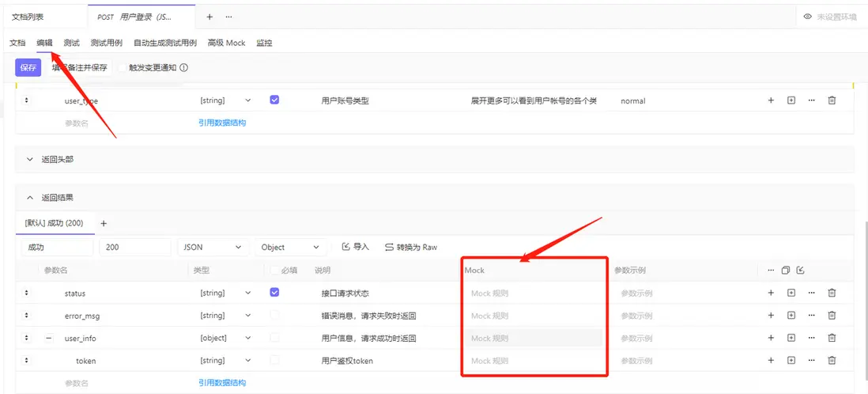Click 引用数据结构 below the token row
868x394 pixels.
pyautogui.click(x=222, y=382)
